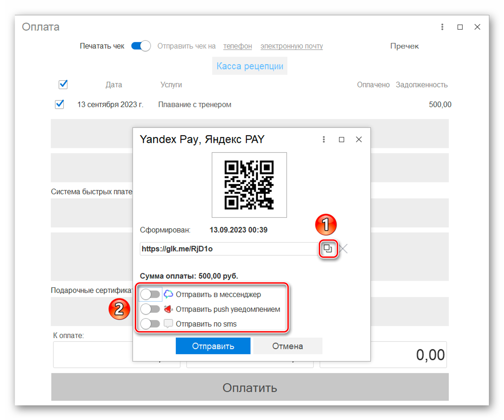The image size is (504, 420).
Task: Click the Сумма оплаты: 500,00 руб. text
Action: point(189,276)
